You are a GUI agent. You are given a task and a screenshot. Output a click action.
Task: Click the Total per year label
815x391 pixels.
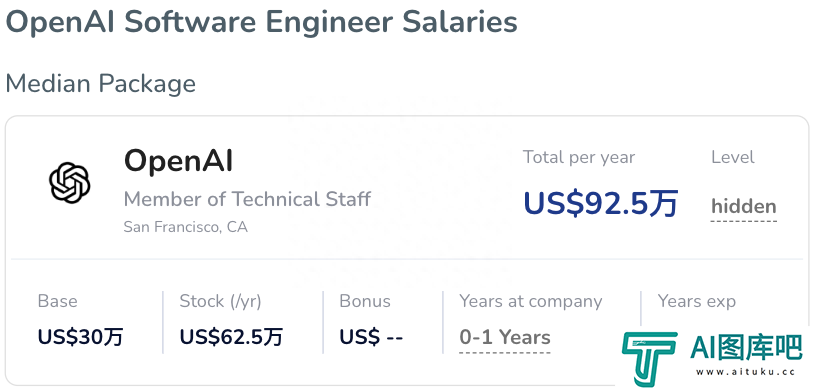(579, 157)
